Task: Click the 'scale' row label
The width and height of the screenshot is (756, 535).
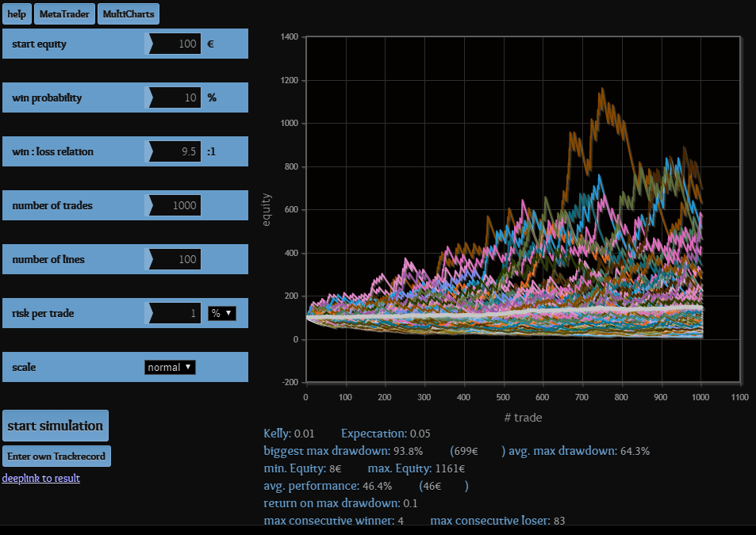Action: pos(24,368)
